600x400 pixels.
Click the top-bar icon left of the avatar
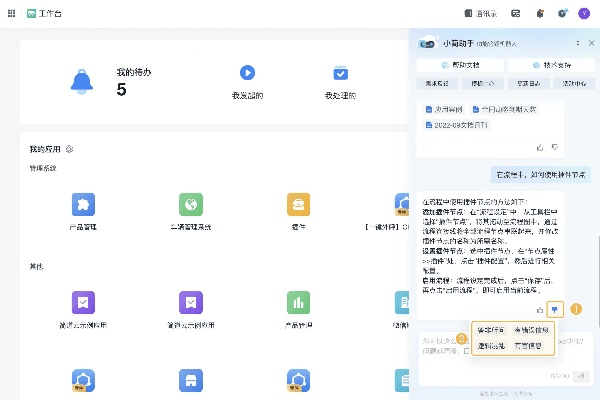click(x=562, y=13)
